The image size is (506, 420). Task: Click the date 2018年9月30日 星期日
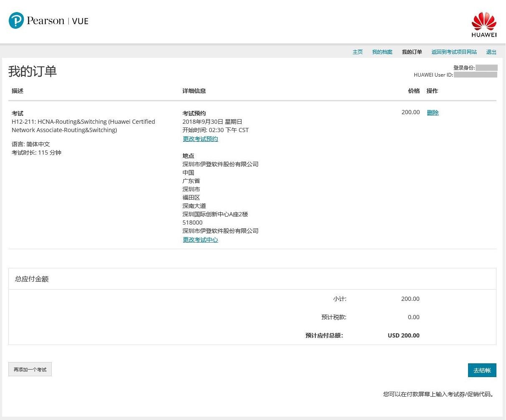[212, 122]
